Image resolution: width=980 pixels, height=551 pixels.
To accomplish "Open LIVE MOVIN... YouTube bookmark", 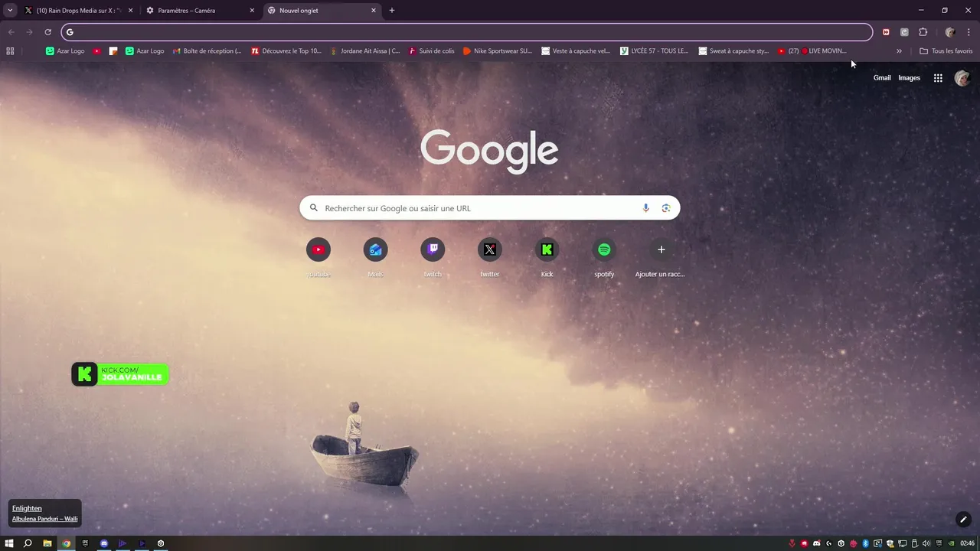I will click(812, 51).
